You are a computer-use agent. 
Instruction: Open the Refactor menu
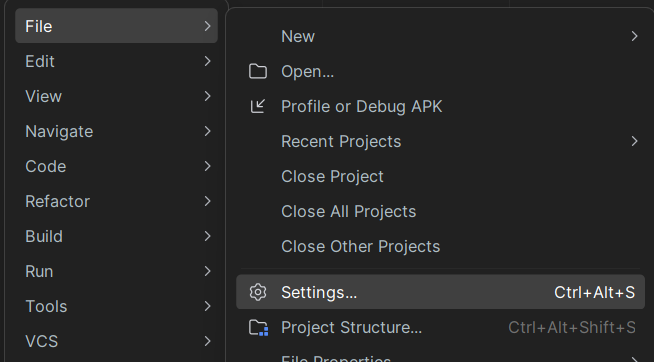[116, 201]
